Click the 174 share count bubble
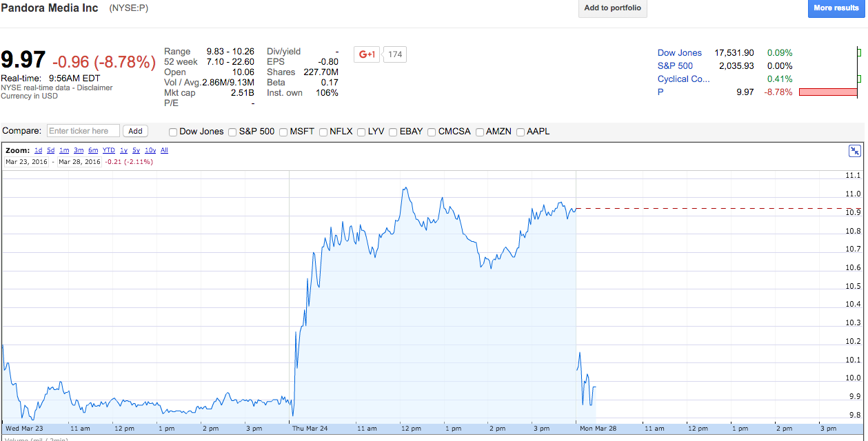 pos(394,54)
